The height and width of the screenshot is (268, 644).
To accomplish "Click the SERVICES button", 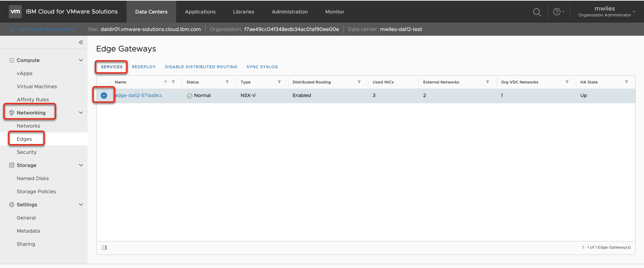I will [x=112, y=67].
